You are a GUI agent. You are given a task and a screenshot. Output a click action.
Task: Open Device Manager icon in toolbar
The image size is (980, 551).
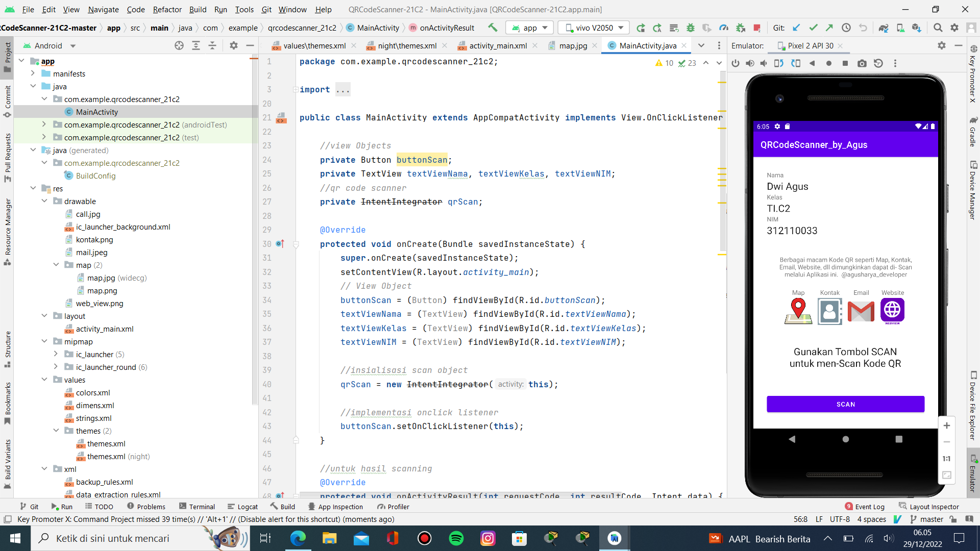[x=900, y=28]
